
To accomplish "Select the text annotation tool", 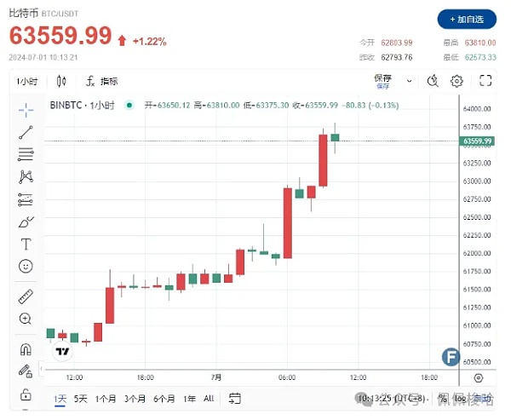I will 26,244.
